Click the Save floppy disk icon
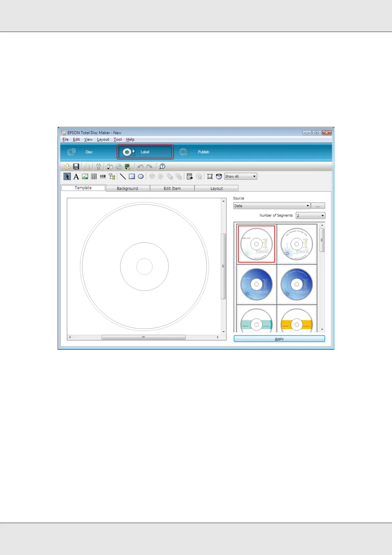 tap(76, 166)
